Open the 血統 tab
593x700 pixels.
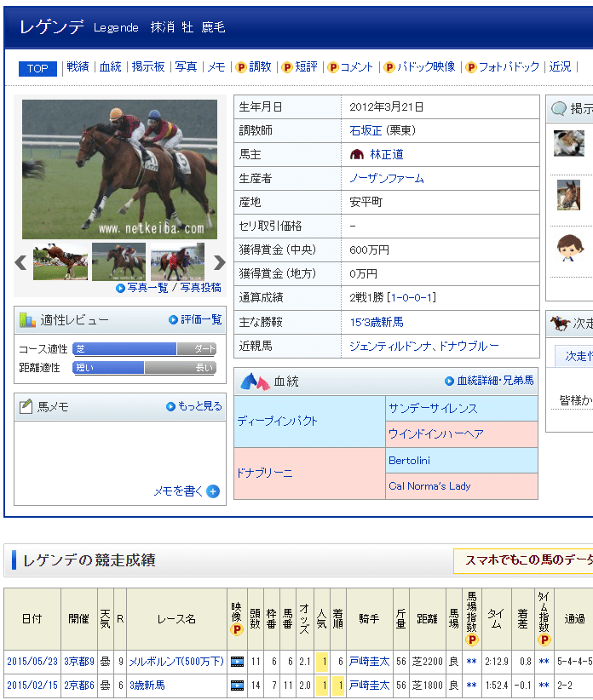click(x=111, y=67)
